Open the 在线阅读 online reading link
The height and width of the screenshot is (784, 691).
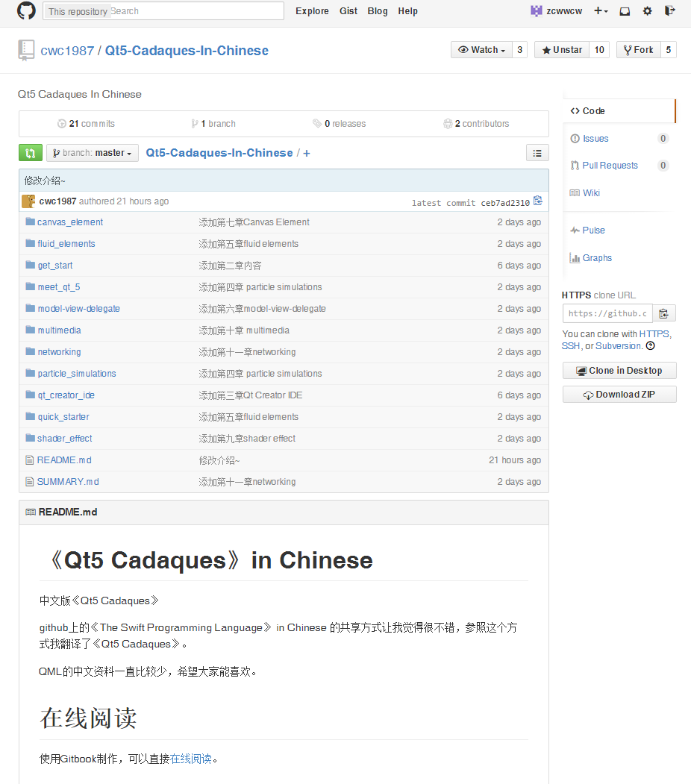point(191,759)
